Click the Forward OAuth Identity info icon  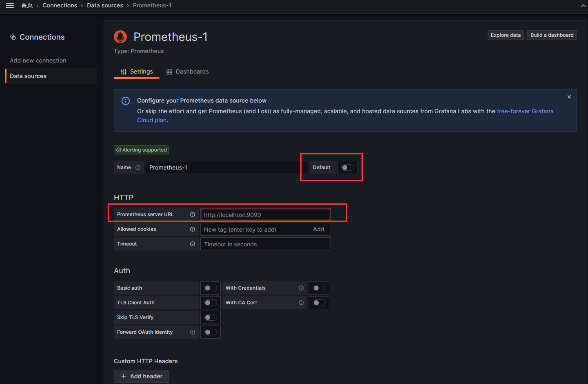click(x=193, y=332)
